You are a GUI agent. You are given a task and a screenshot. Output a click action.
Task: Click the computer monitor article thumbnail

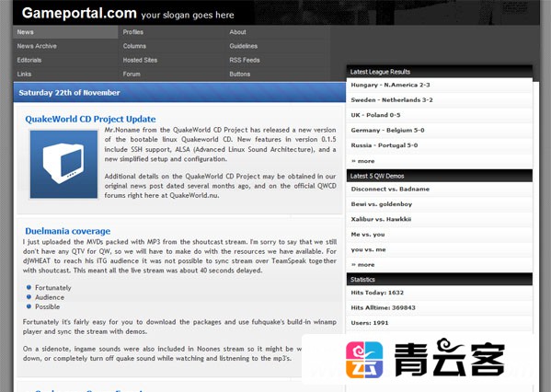point(63,164)
